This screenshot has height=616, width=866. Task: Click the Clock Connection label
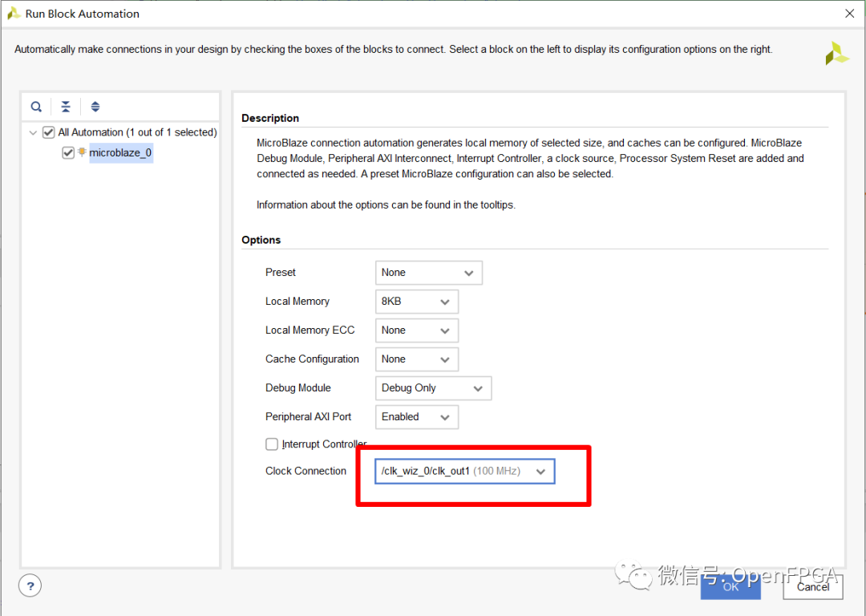pyautogui.click(x=306, y=471)
